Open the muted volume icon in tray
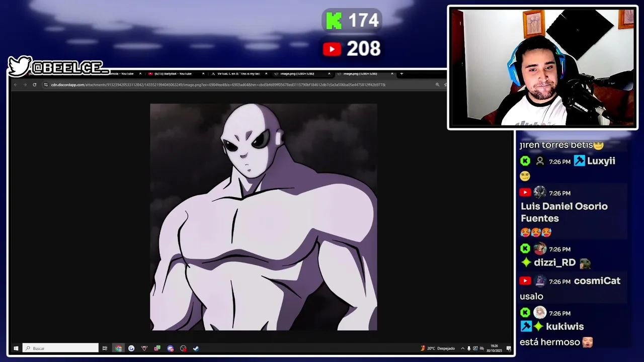Image resolution: width=644 pixels, height=362 pixels. coord(481,348)
